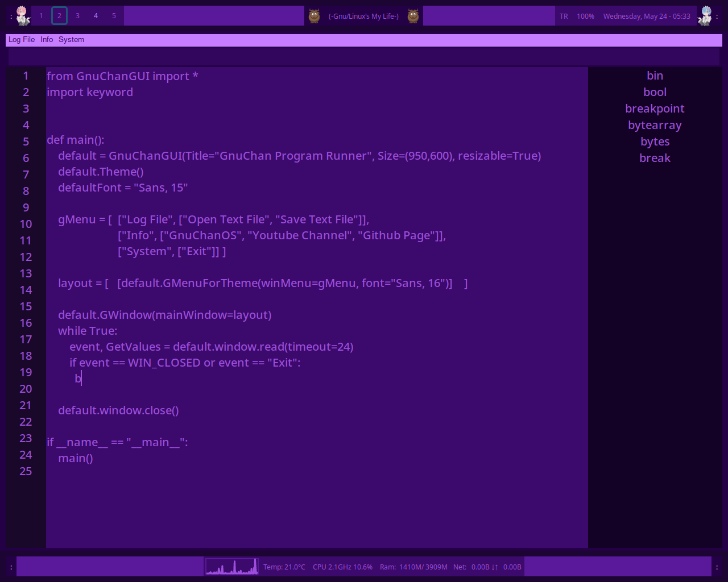The width and height of the screenshot is (728, 582).
Task: Click the 100% volume indicator
Action: [x=585, y=16]
